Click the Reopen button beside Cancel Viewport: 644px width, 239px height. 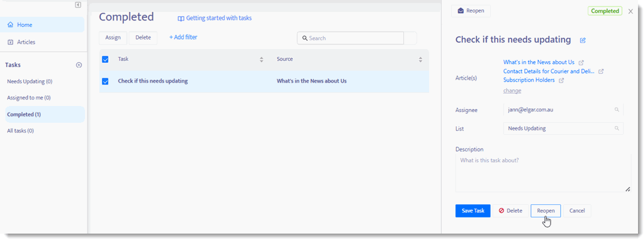[x=546, y=211]
